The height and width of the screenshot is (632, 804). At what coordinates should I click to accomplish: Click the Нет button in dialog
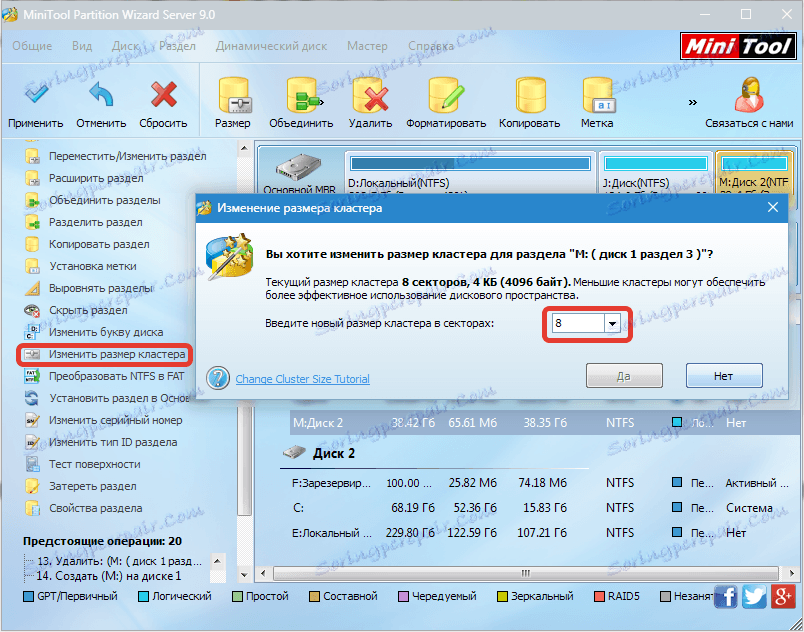tap(724, 376)
